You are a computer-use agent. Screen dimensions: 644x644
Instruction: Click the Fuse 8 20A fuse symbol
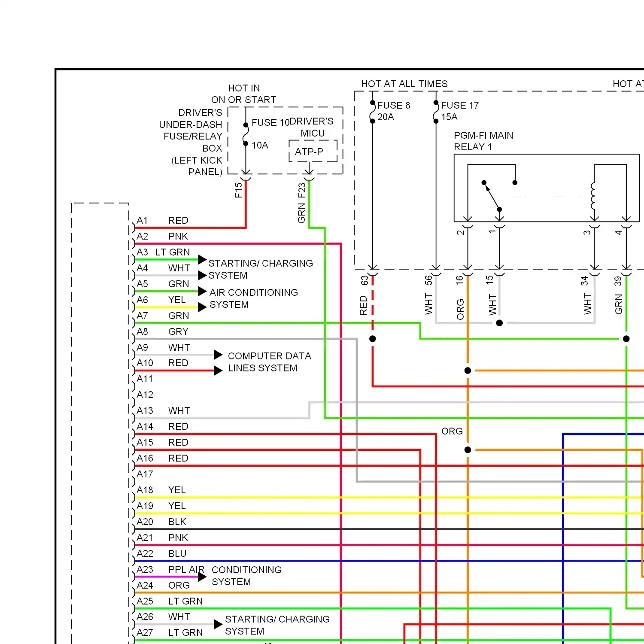(x=372, y=112)
